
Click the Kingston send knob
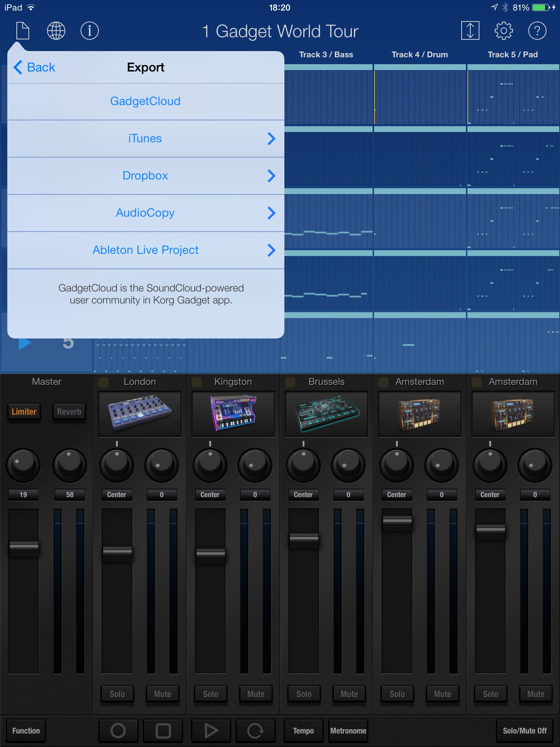point(255,465)
